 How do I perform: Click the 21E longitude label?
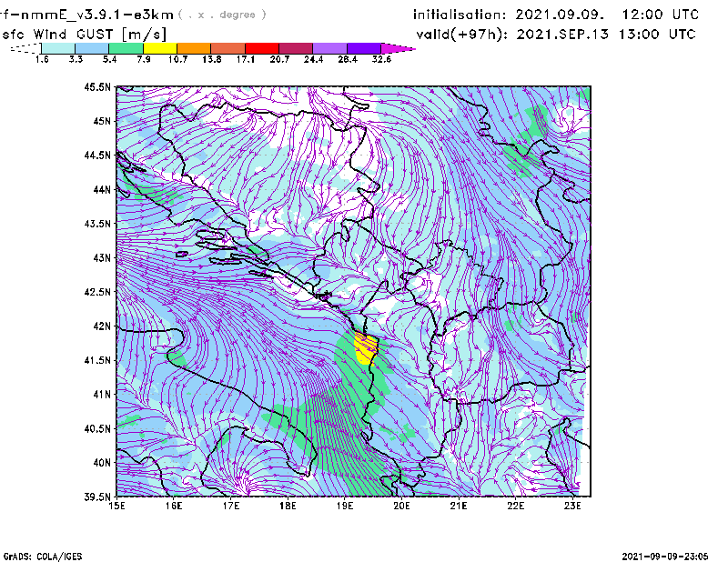pyautogui.click(x=459, y=506)
